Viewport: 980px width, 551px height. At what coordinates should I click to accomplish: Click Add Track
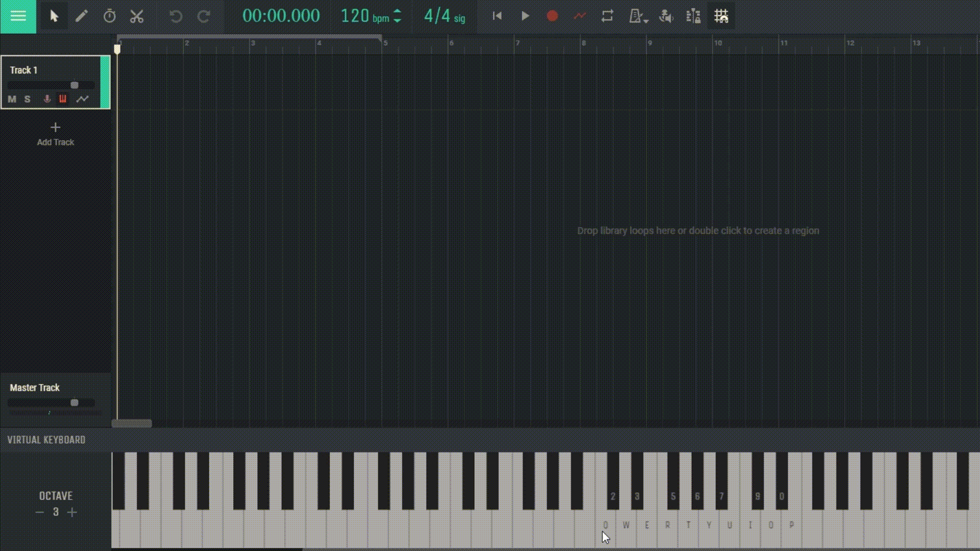coord(55,134)
